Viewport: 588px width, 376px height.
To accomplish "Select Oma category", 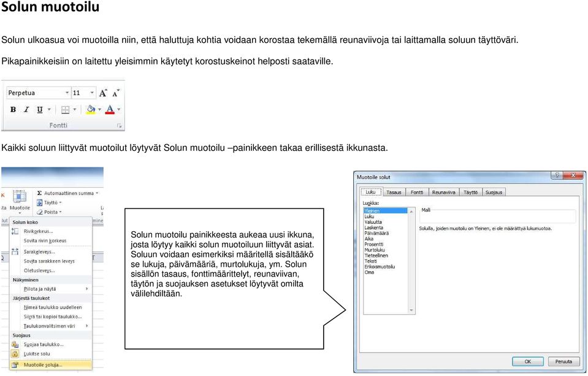I will pyautogui.click(x=385, y=272).
